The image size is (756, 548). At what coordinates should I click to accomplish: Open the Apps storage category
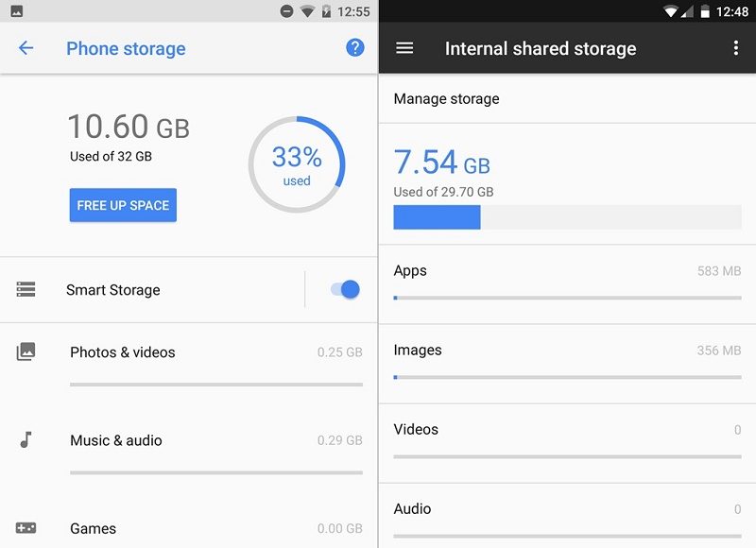(x=567, y=279)
